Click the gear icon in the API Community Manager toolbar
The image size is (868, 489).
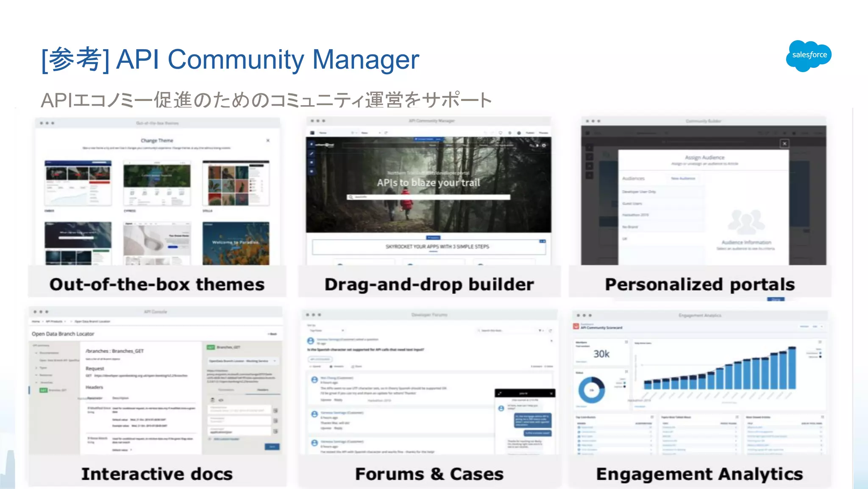tap(510, 133)
